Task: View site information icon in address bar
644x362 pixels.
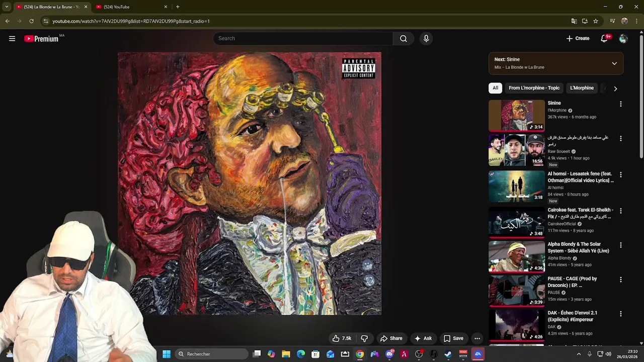Action: (46, 21)
